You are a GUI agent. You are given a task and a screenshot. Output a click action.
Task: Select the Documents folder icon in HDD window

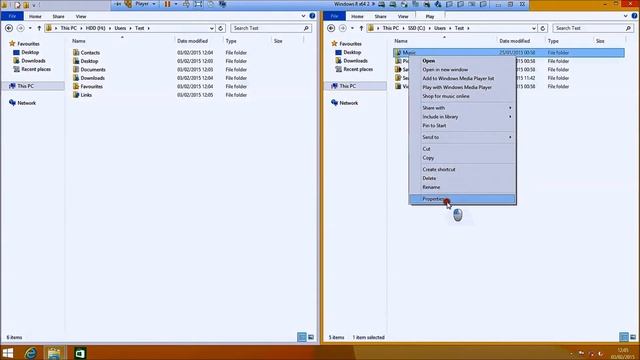(76, 69)
